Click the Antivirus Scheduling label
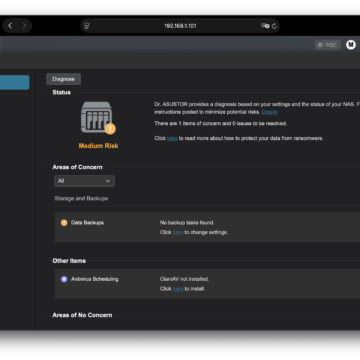The image size is (360, 360). point(95,279)
